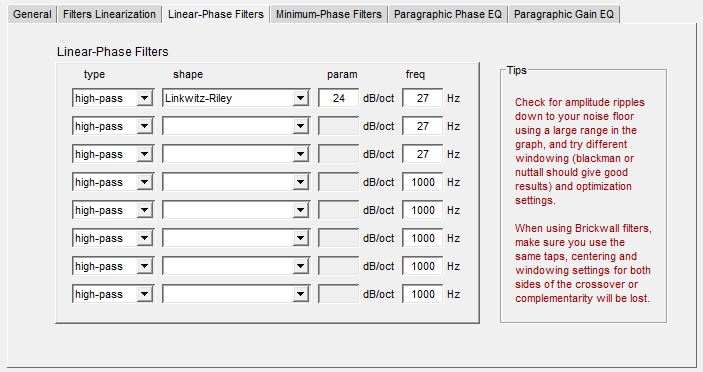Expand the fourth row shape dropdown
The width and height of the screenshot is (703, 372).
pyautogui.click(x=236, y=182)
